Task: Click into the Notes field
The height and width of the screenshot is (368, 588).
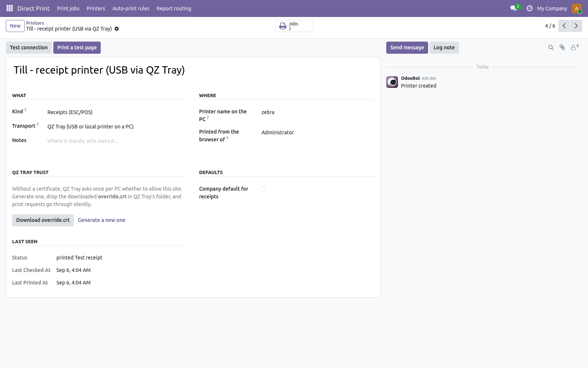Action: 117,141
